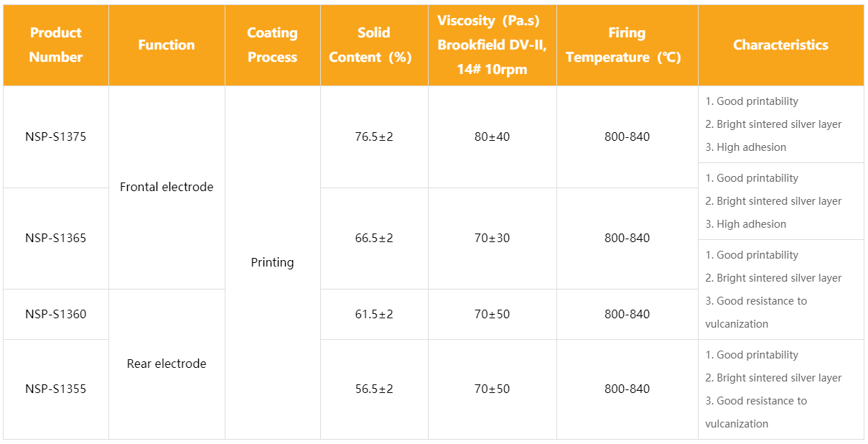868x444 pixels.
Task: Select the 56.5±2 solid content cell
Action: pos(374,389)
